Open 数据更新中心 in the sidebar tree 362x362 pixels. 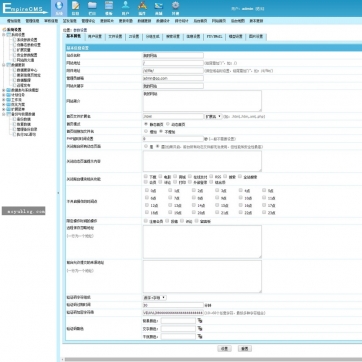[x=27, y=70]
